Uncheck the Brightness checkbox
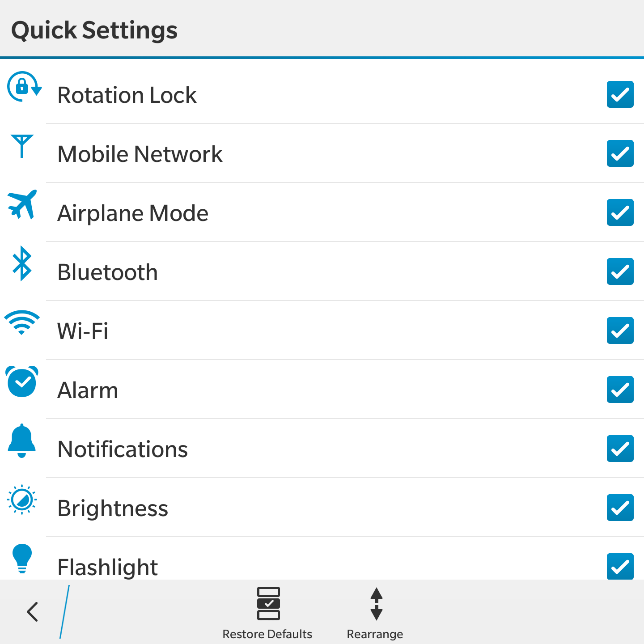Viewport: 644px width, 644px height. pos(620,508)
